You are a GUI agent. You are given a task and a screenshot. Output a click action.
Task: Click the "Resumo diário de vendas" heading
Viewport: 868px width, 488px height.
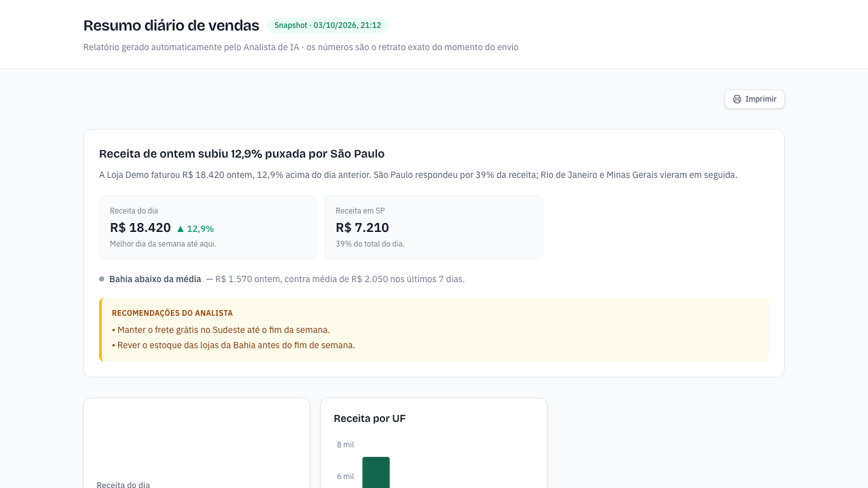click(172, 25)
